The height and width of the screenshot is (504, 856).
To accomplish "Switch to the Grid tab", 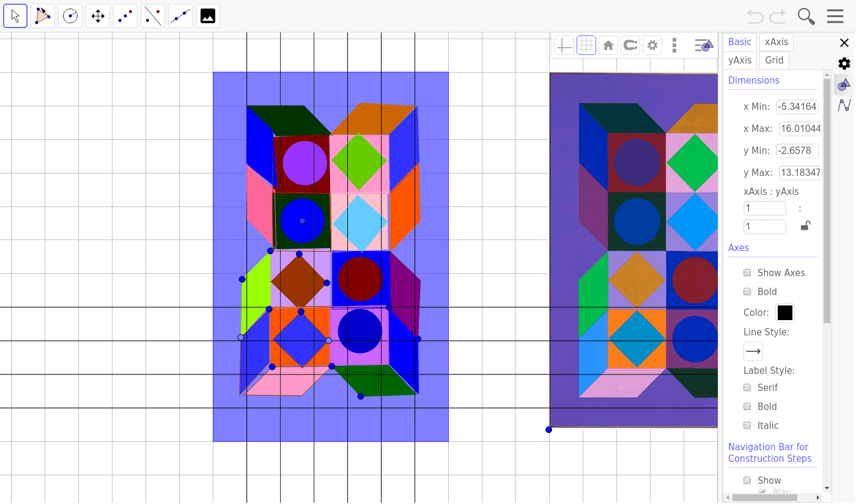I will [x=774, y=60].
